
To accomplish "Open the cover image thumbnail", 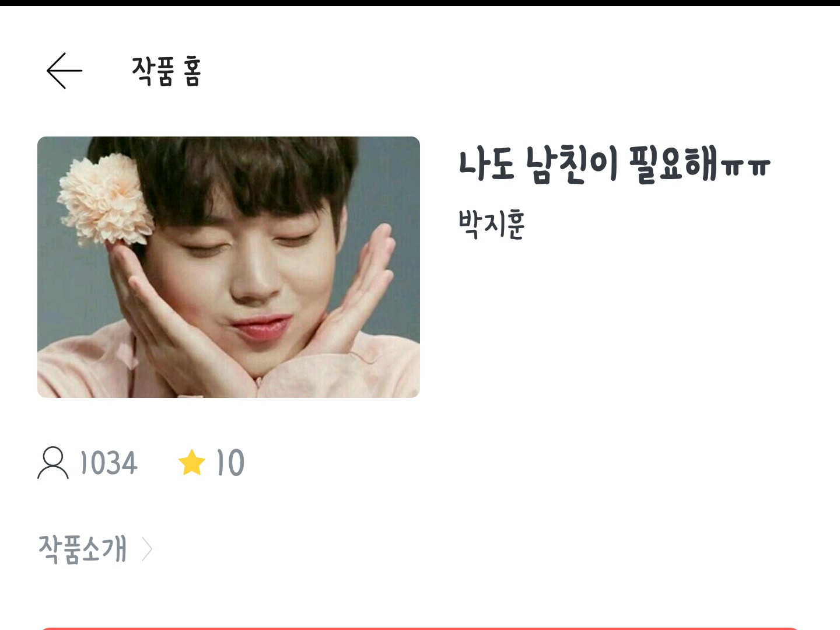I will click(229, 267).
